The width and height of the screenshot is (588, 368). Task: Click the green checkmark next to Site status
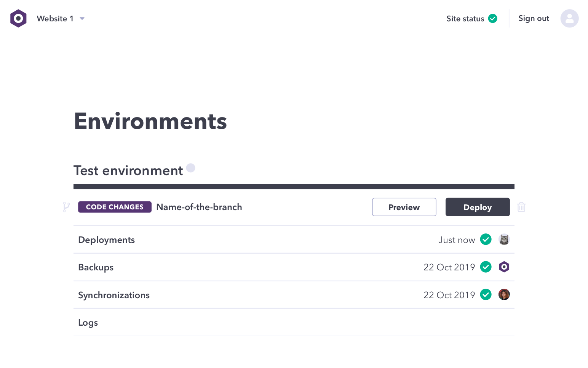pos(492,18)
